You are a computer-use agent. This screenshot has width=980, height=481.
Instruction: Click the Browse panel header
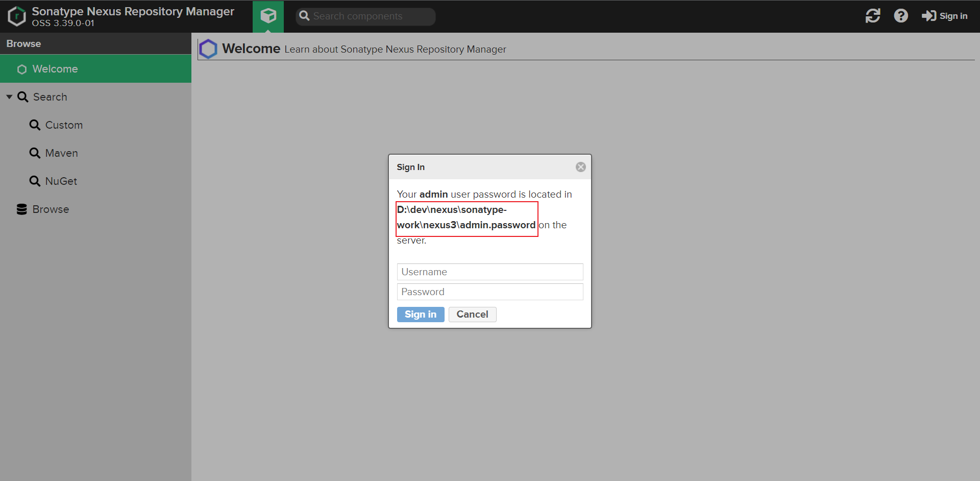pyautogui.click(x=95, y=44)
